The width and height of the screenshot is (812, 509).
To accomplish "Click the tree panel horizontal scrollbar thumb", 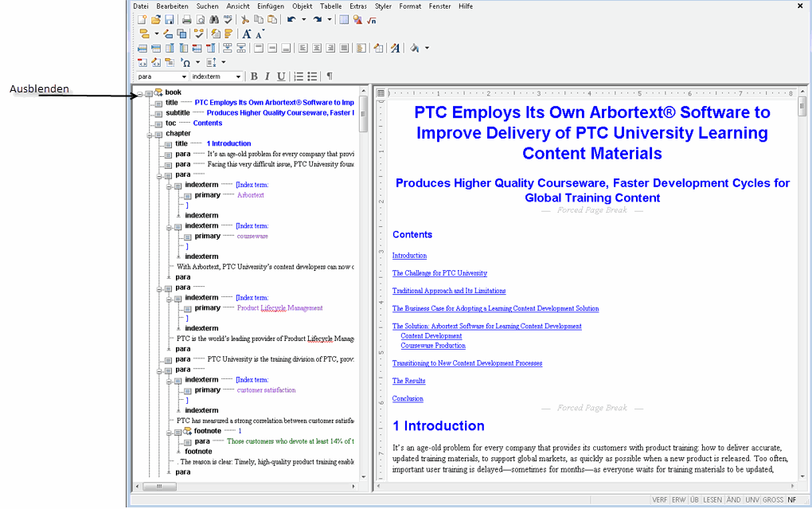I will pos(159,487).
